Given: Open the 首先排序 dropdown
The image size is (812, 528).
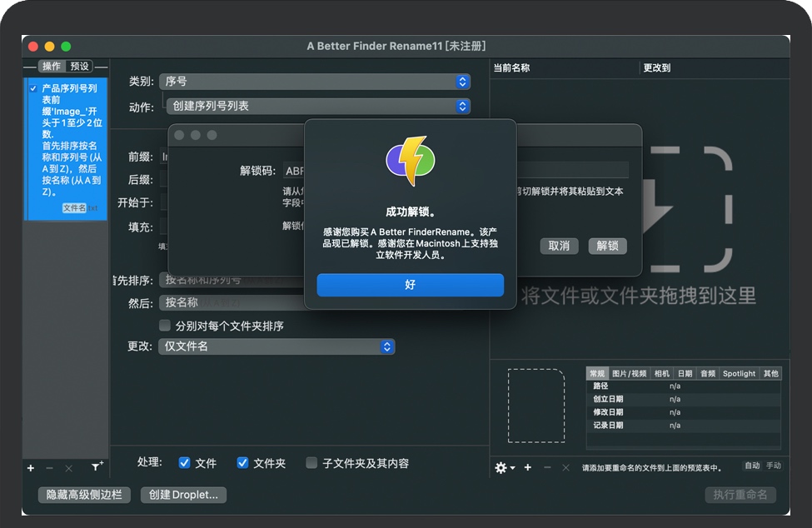Looking at the screenshot, I should click(232, 280).
